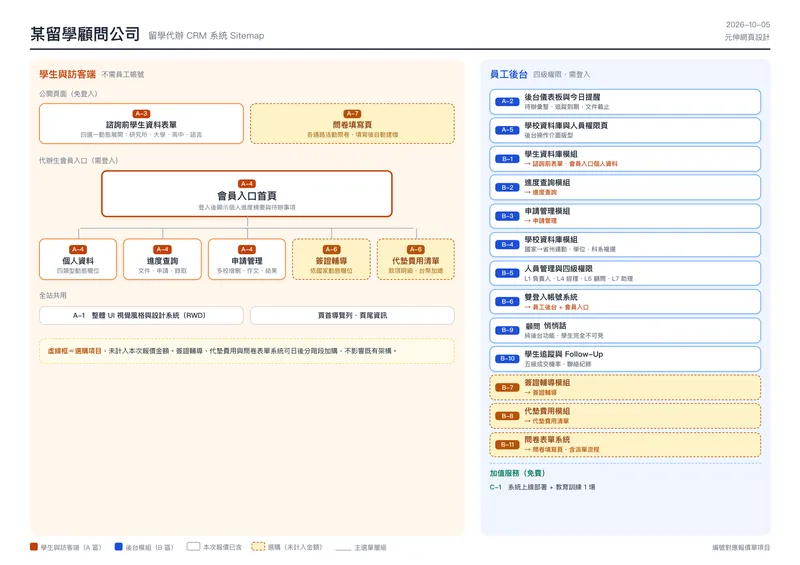
Task: Click the blue B-9 badge
Action: pyautogui.click(x=507, y=331)
